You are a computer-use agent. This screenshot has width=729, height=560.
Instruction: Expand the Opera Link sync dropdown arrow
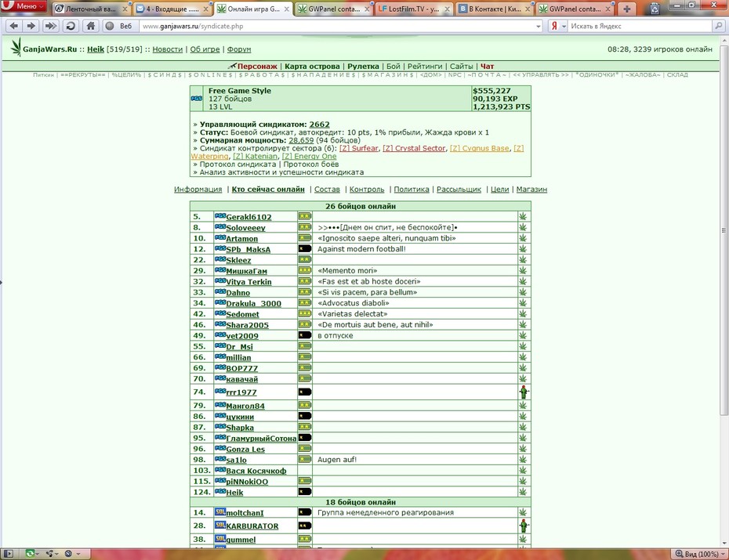click(x=37, y=554)
